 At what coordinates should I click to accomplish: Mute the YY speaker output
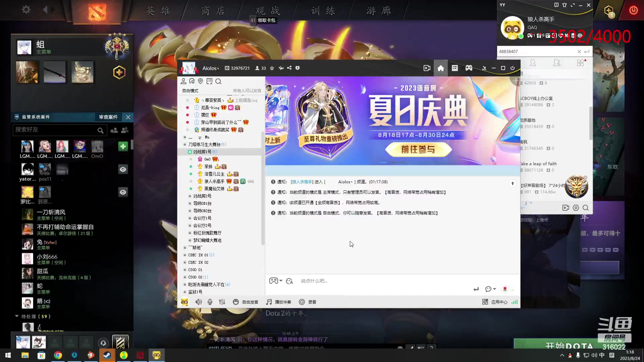pos(199,302)
